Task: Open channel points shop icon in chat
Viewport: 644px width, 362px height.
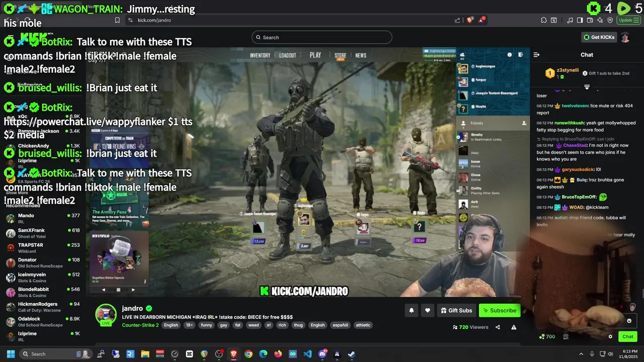Action: tap(566, 337)
